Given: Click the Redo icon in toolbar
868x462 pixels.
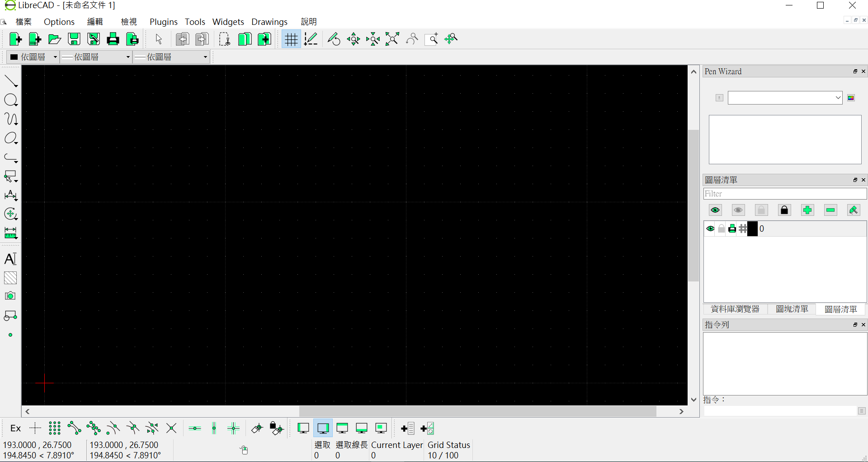Looking at the screenshot, I should 202,39.
